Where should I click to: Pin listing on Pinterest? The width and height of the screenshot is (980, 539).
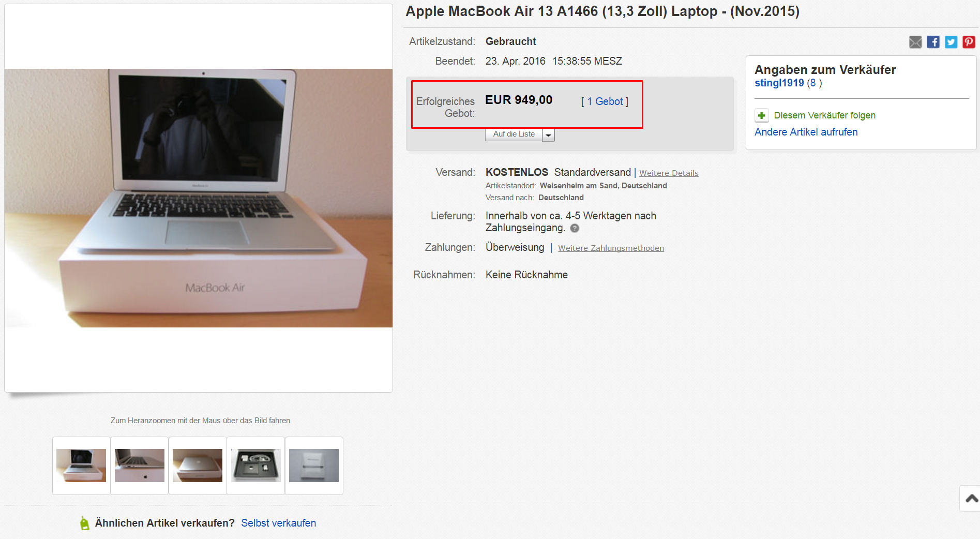point(969,42)
